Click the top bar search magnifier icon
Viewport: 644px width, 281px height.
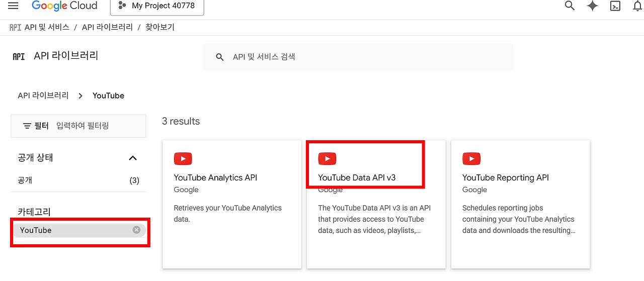tap(570, 6)
